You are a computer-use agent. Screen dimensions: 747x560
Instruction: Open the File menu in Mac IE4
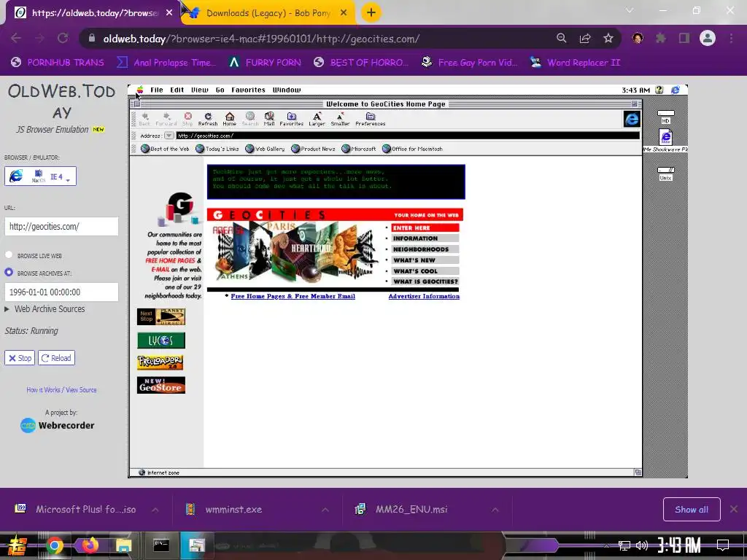157,90
